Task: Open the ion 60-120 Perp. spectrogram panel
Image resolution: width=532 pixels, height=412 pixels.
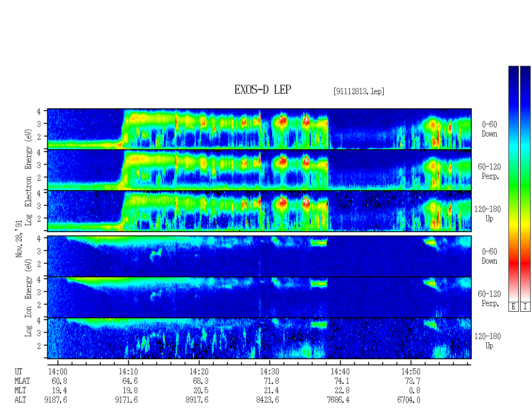Action: pyautogui.click(x=259, y=297)
